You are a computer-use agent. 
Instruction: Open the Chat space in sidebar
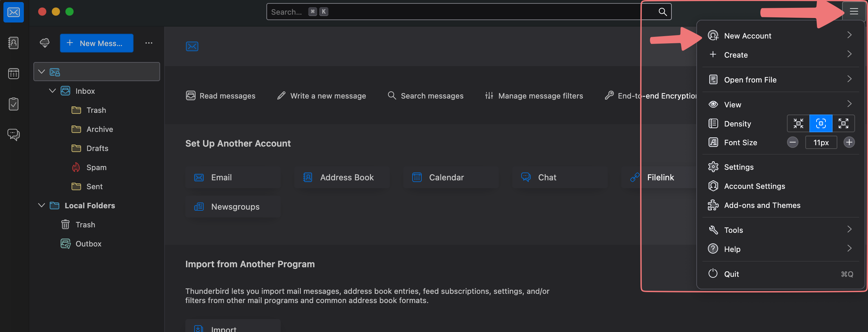point(14,135)
